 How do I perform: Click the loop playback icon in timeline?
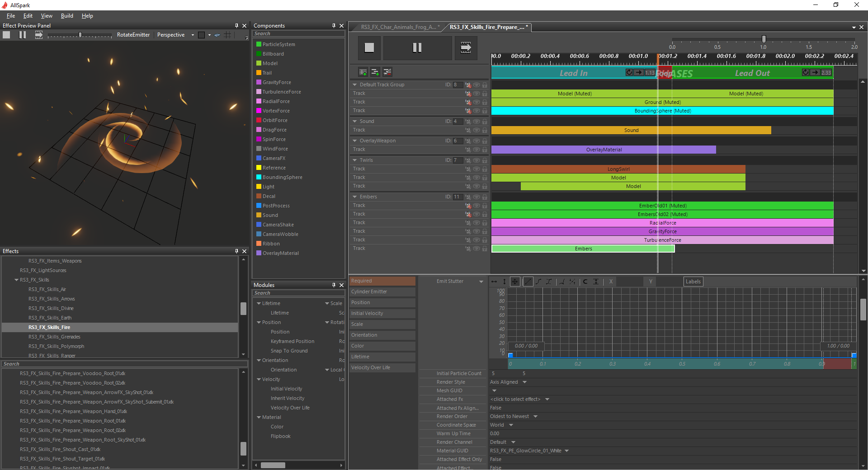click(x=466, y=47)
